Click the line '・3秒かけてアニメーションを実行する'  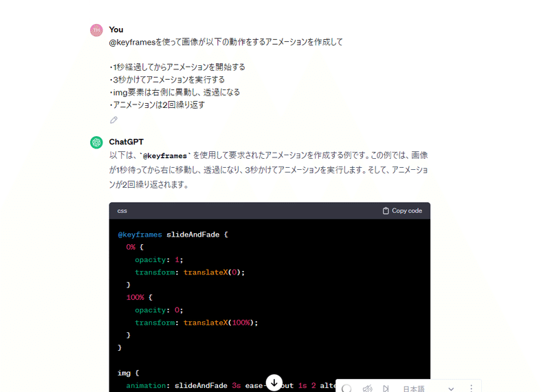coord(167,80)
